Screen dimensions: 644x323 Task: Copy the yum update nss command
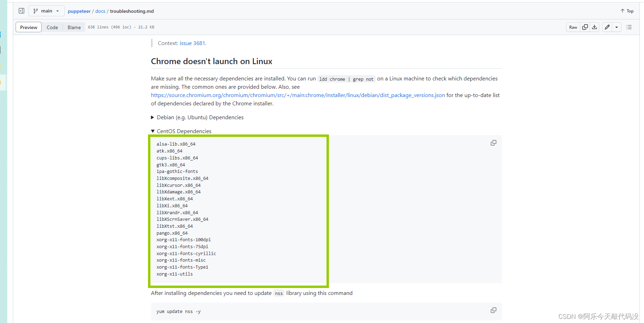(x=493, y=310)
